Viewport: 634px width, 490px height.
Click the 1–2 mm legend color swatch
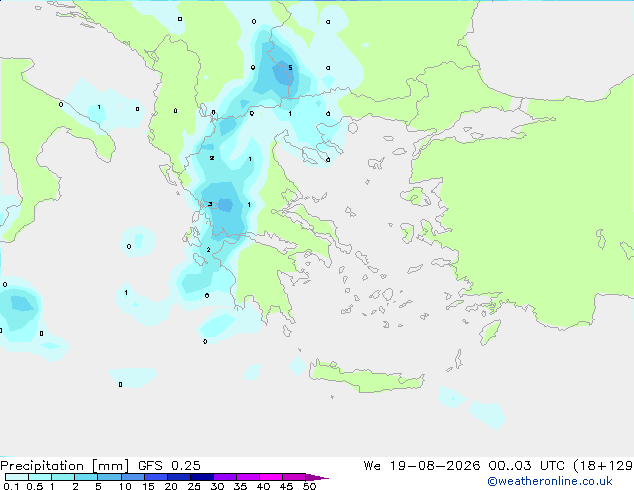(63, 477)
